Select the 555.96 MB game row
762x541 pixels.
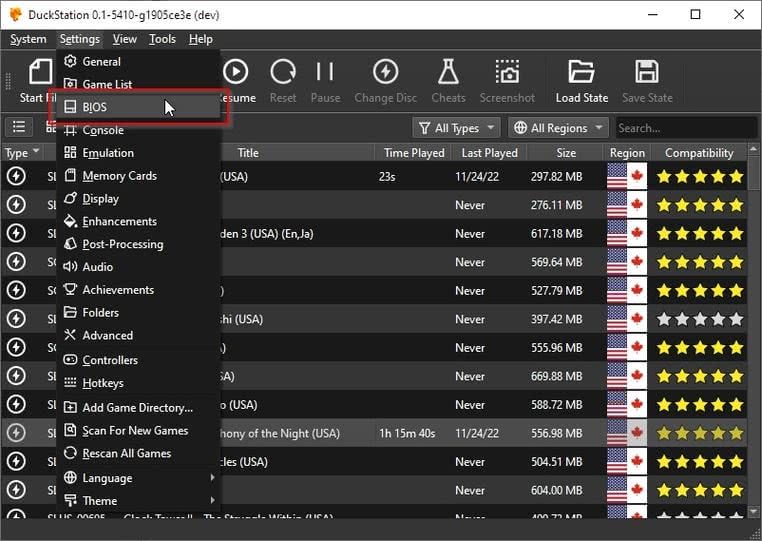(x=374, y=348)
